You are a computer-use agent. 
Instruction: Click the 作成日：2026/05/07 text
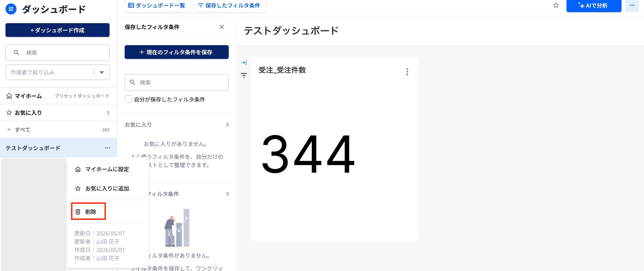pyautogui.click(x=99, y=250)
